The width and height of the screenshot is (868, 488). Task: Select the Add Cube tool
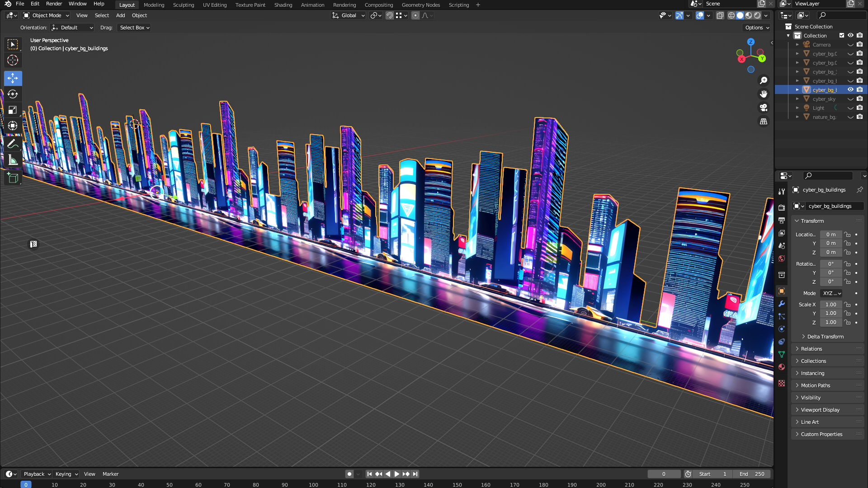click(13, 178)
